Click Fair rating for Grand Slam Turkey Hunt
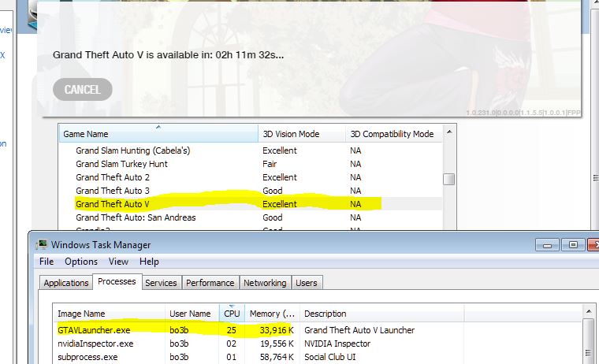Image resolution: width=599 pixels, height=364 pixels. point(270,164)
